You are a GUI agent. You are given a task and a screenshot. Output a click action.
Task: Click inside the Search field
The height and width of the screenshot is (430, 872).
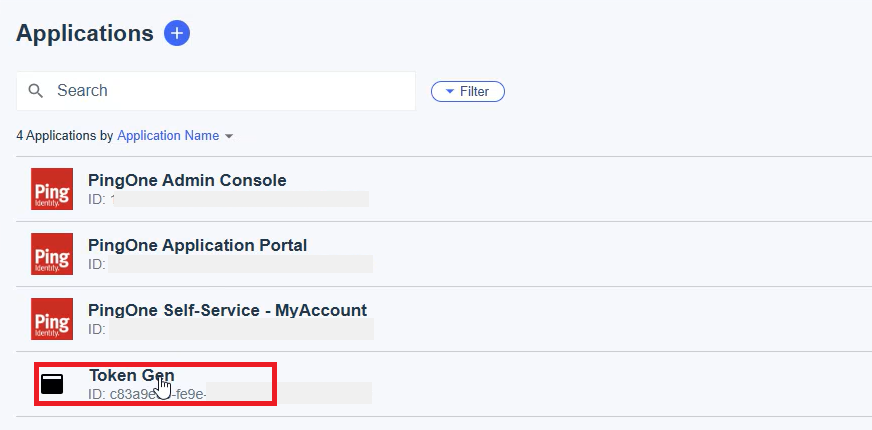coord(216,91)
